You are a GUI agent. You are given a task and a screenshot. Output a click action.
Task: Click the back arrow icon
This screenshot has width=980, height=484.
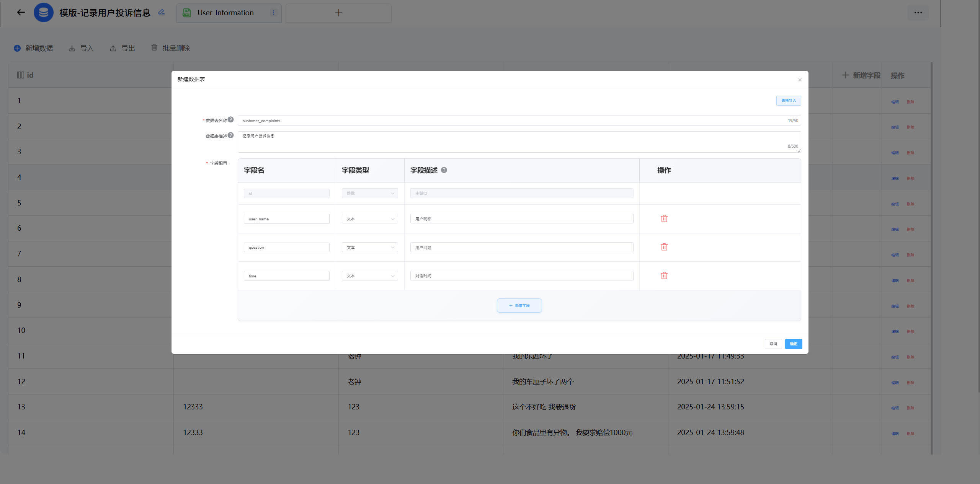pos(21,13)
